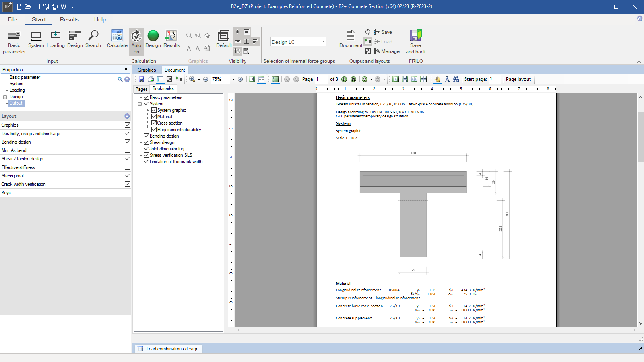Open the zoom tool dropdown arrow

(199, 79)
